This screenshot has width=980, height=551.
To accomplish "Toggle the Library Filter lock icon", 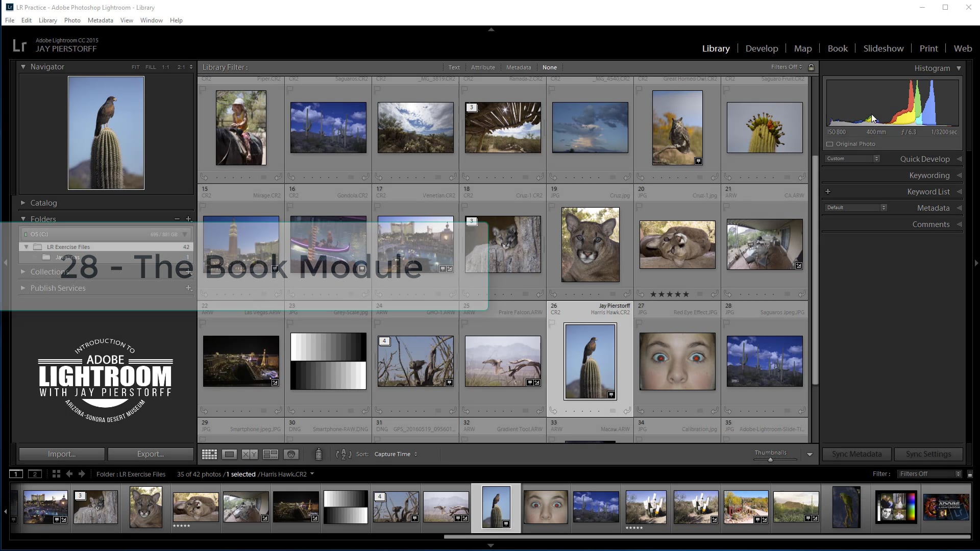I will click(812, 67).
